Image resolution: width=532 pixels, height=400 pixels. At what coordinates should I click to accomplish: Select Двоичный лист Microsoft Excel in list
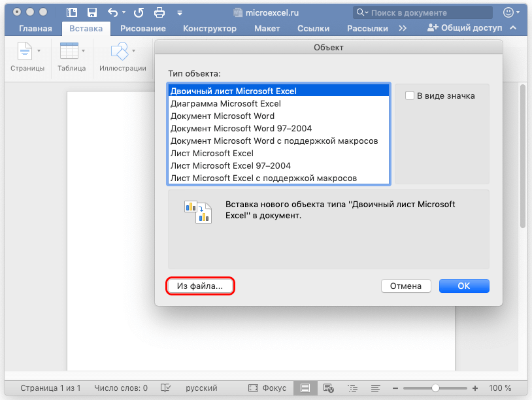point(278,91)
